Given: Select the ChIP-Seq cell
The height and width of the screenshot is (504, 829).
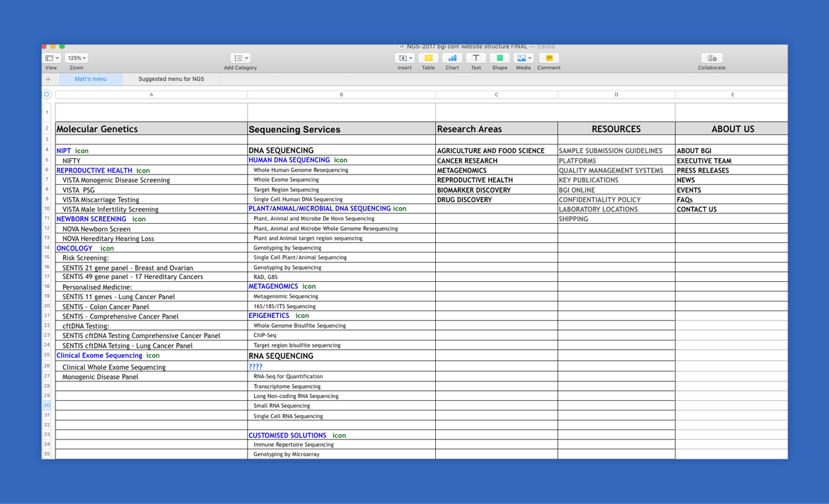Looking at the screenshot, I should tap(342, 335).
